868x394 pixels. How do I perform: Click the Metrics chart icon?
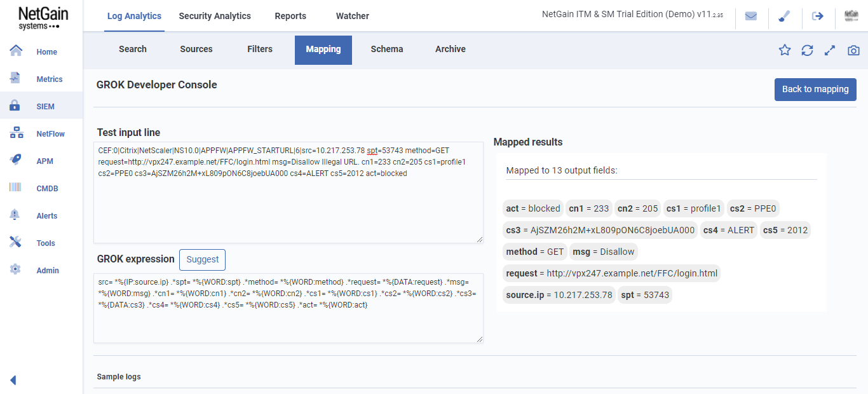16,78
